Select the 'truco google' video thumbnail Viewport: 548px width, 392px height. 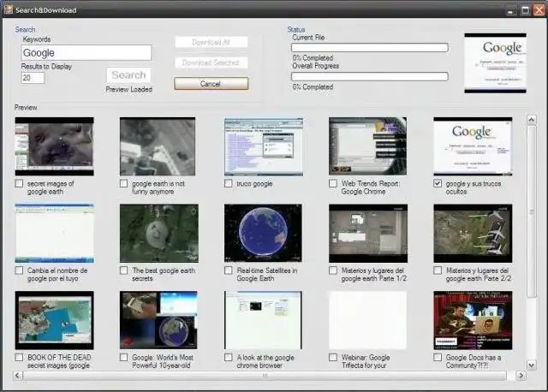pos(264,146)
